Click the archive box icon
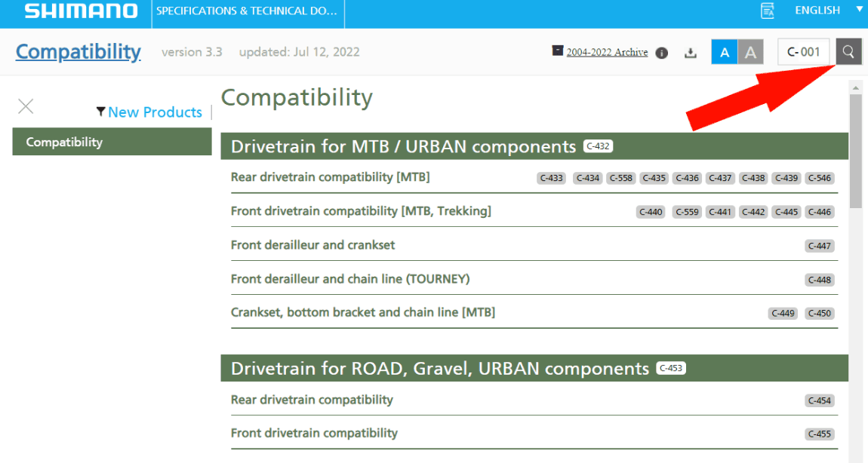This screenshot has width=868, height=463. point(558,51)
